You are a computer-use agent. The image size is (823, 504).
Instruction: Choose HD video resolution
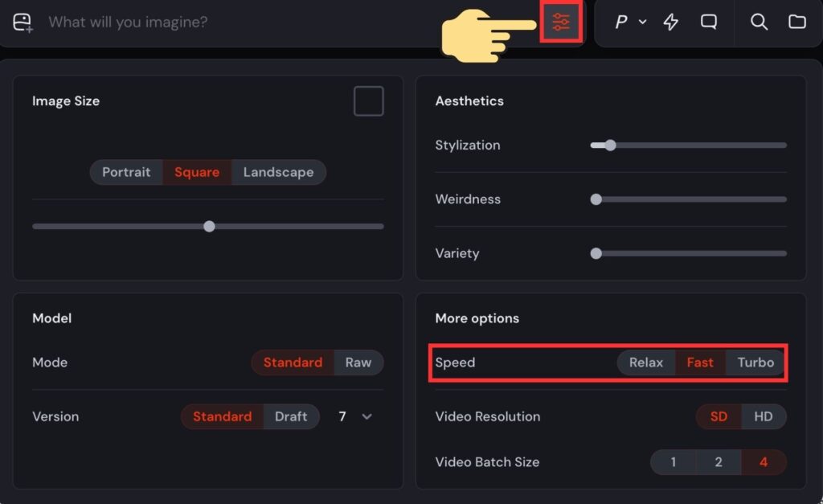764,416
